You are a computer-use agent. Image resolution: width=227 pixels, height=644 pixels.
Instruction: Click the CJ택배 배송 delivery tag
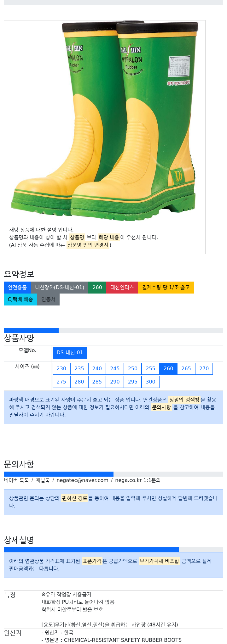[x=20, y=300]
